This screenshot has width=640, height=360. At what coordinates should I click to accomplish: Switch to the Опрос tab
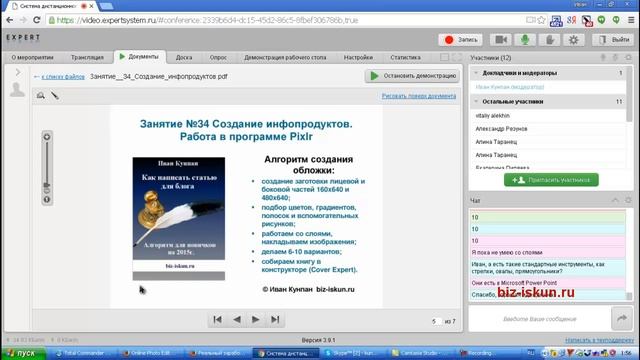[218, 58]
